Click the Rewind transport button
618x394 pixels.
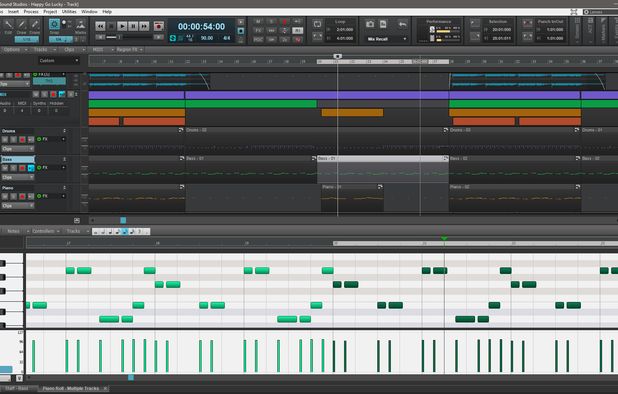[x=100, y=26]
